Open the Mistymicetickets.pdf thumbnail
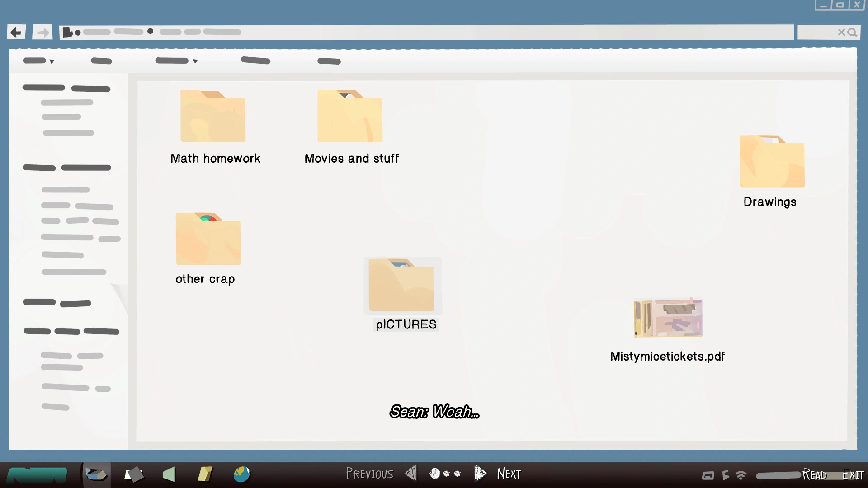The image size is (868, 488). coord(668,318)
